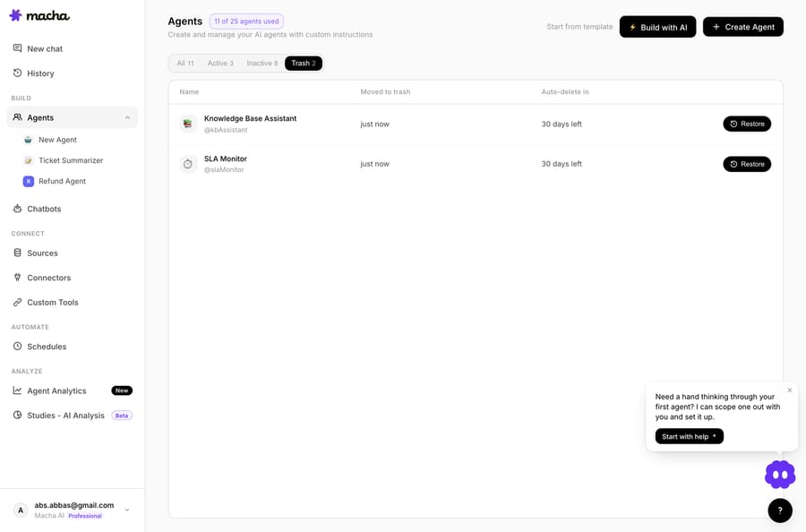Restore the Knowledge Base Assistant agent
Screen dimensions: 806x532
click(x=747, y=124)
